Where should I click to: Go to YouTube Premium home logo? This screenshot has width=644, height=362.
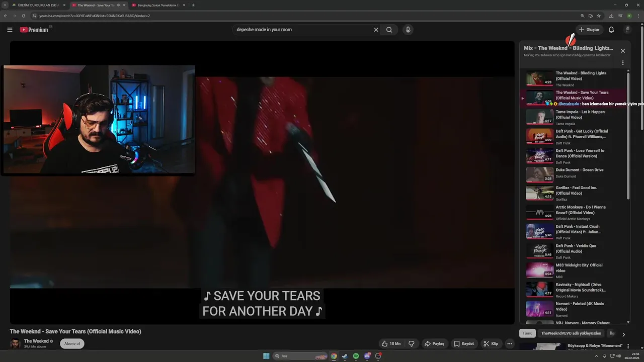pos(35,30)
